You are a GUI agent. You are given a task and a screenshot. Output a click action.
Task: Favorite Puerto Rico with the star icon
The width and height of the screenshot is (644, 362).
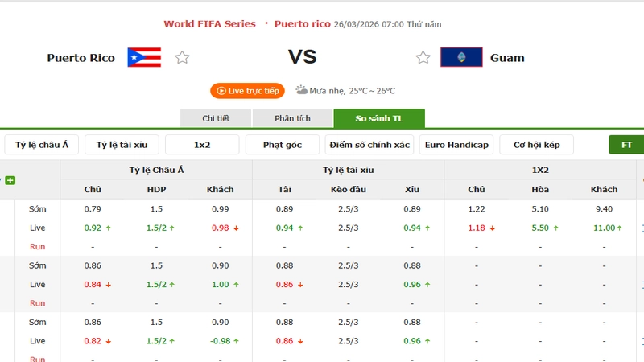(182, 57)
